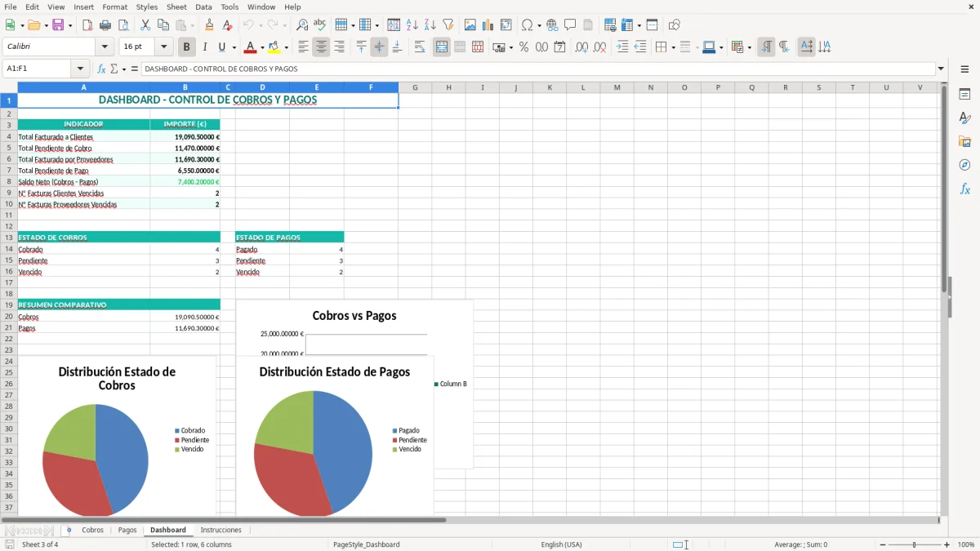Expand the formula bar
Image resolution: width=980 pixels, height=551 pixels.
(x=941, y=69)
